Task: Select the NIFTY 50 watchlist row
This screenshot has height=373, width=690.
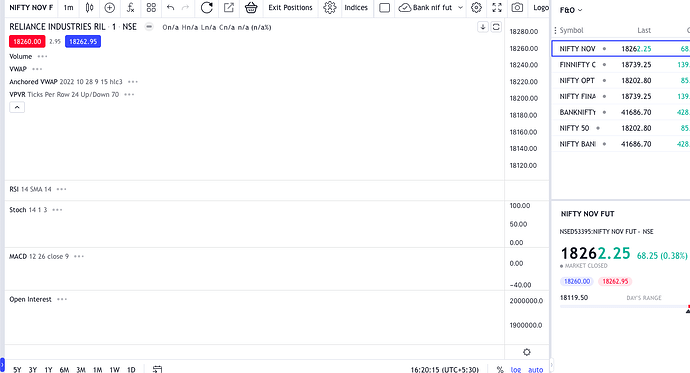Action: [621, 128]
